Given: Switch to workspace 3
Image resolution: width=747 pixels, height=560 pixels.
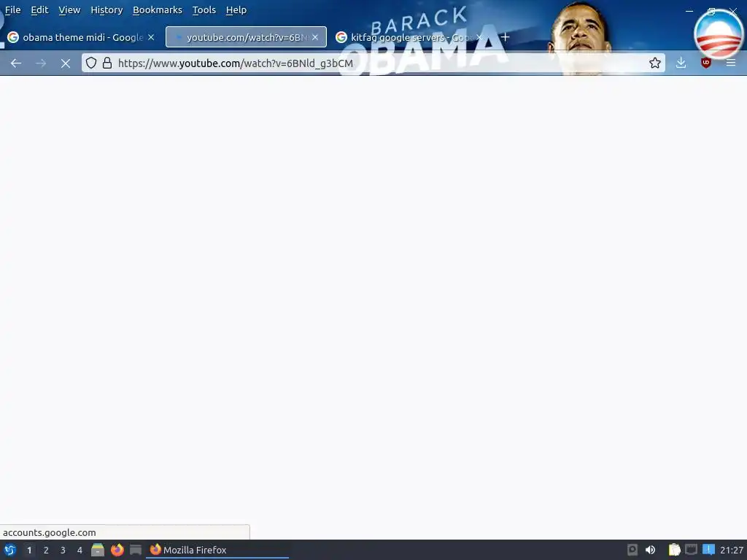Looking at the screenshot, I should [x=63, y=550].
